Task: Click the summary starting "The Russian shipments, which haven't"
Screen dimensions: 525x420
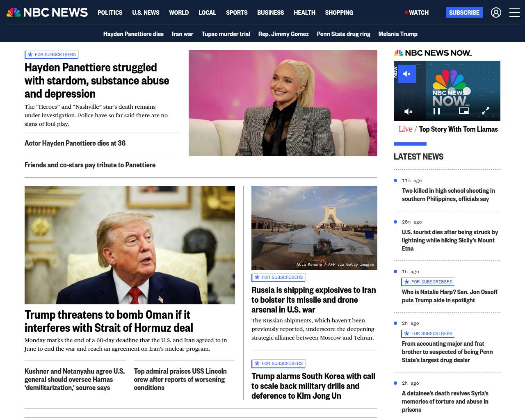Action: (313, 329)
